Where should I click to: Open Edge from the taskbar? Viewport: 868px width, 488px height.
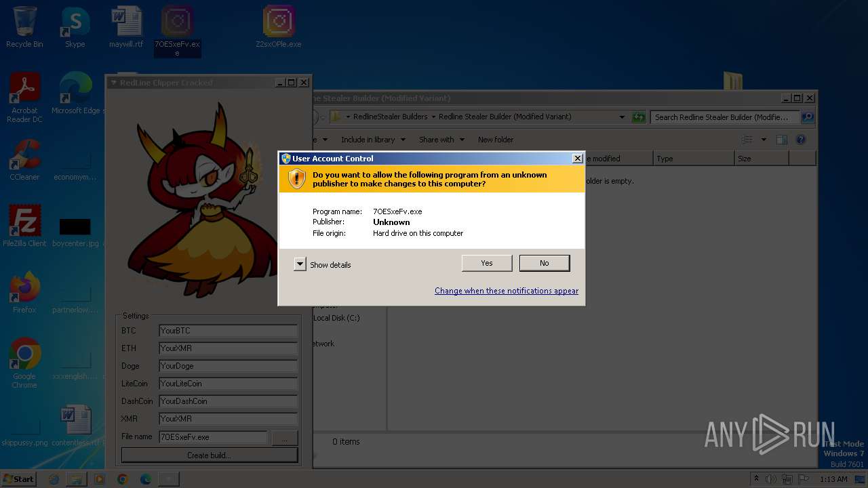pyautogui.click(x=146, y=479)
